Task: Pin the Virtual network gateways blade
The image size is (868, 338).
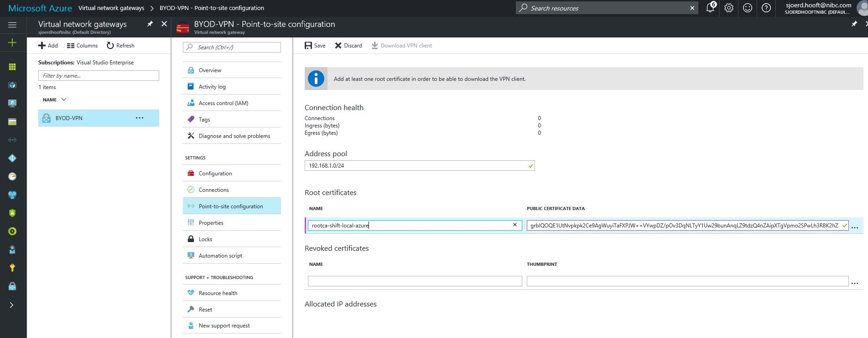Action: coord(150,24)
